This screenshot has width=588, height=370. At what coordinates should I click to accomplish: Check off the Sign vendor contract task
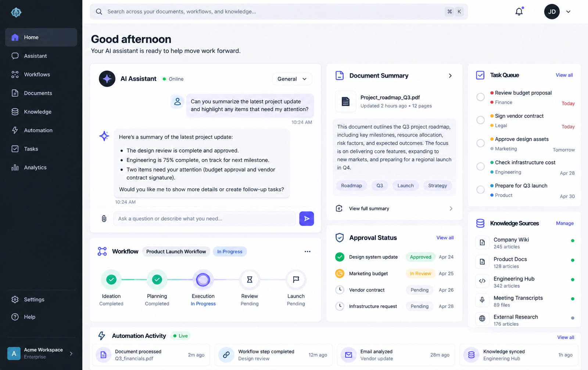coord(480,120)
